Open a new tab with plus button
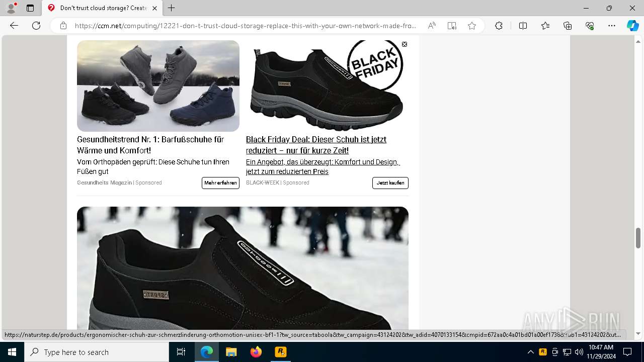 click(x=172, y=8)
